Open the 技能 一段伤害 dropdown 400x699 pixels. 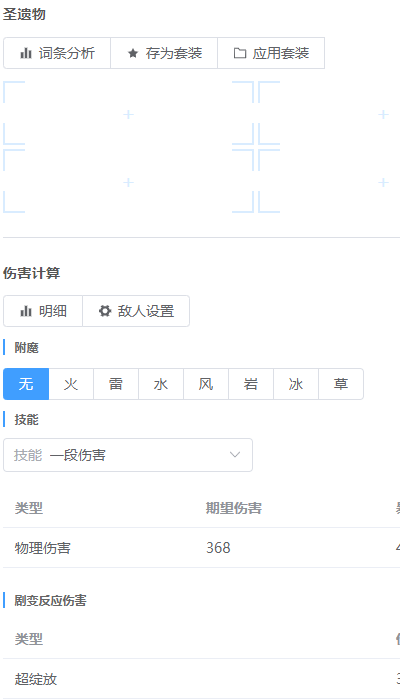[128, 455]
